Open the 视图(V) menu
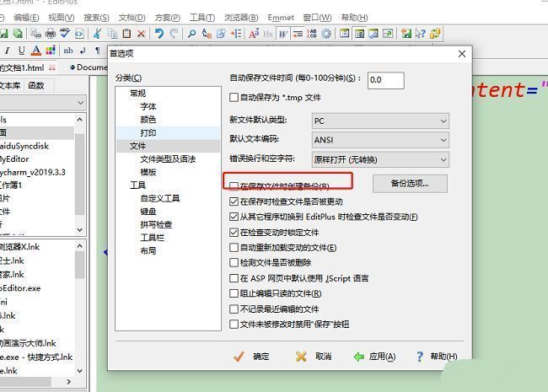The image size is (548, 392). click(62, 18)
